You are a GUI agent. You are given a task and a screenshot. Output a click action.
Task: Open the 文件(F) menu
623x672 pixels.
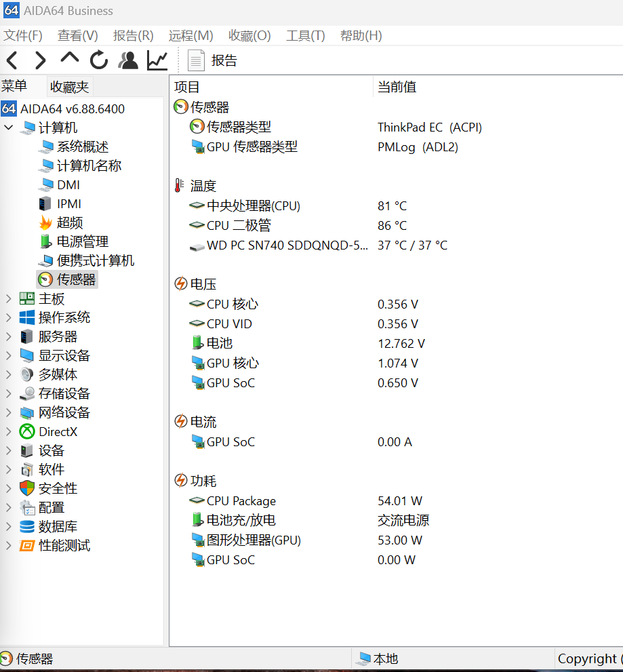coord(23,35)
